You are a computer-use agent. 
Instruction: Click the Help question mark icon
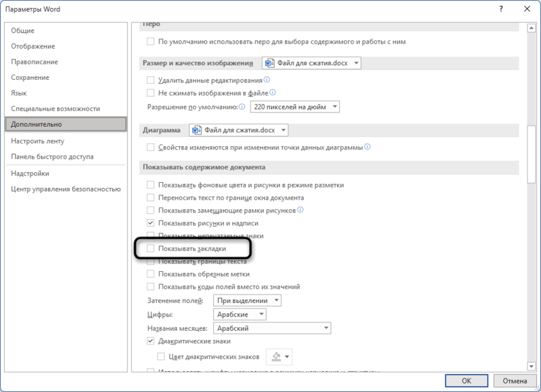coord(501,9)
